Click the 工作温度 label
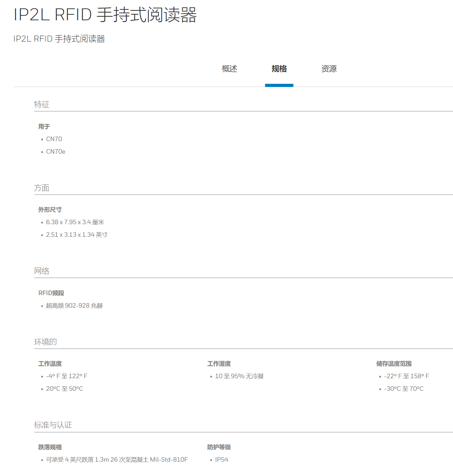The width and height of the screenshot is (453, 476). coord(50,364)
